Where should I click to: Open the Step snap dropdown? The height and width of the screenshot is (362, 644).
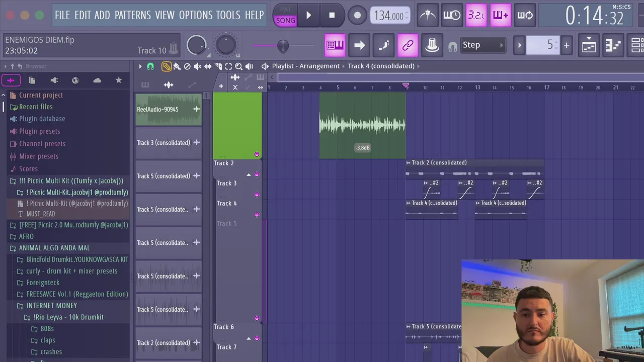pyautogui.click(x=483, y=45)
